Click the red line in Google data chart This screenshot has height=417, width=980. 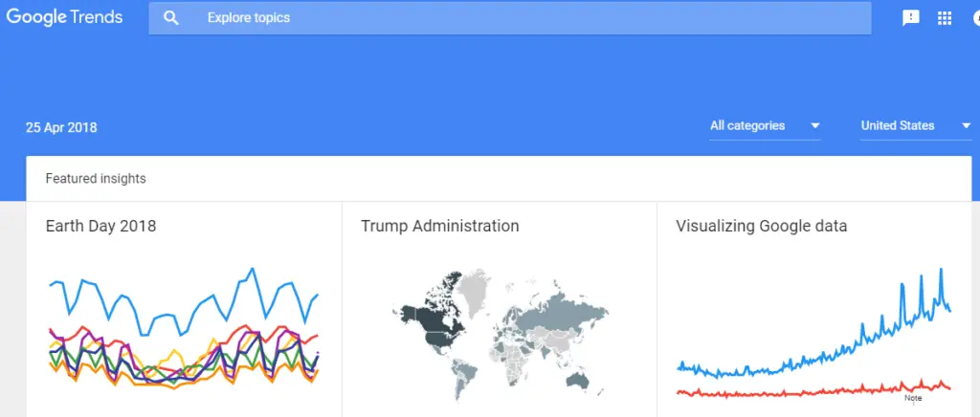tap(813, 390)
